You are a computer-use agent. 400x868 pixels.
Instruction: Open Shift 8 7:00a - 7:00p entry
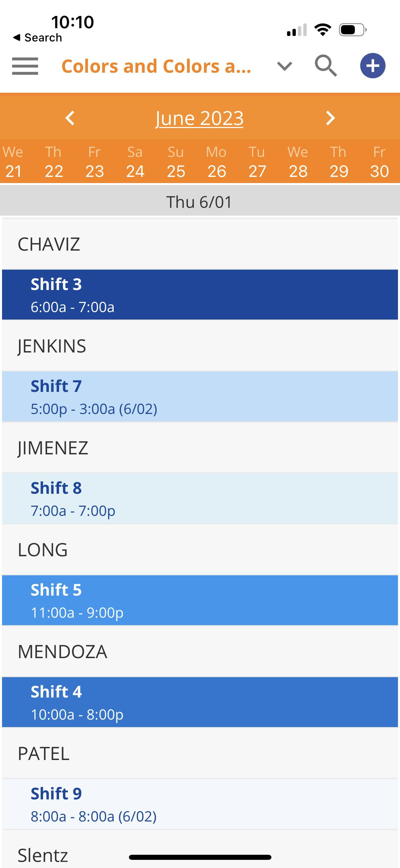click(200, 499)
